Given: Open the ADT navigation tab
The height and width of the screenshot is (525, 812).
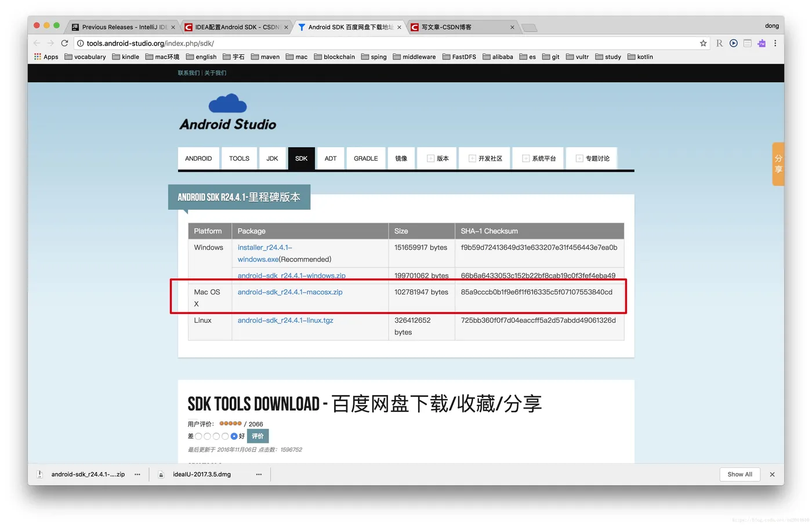Looking at the screenshot, I should point(331,158).
